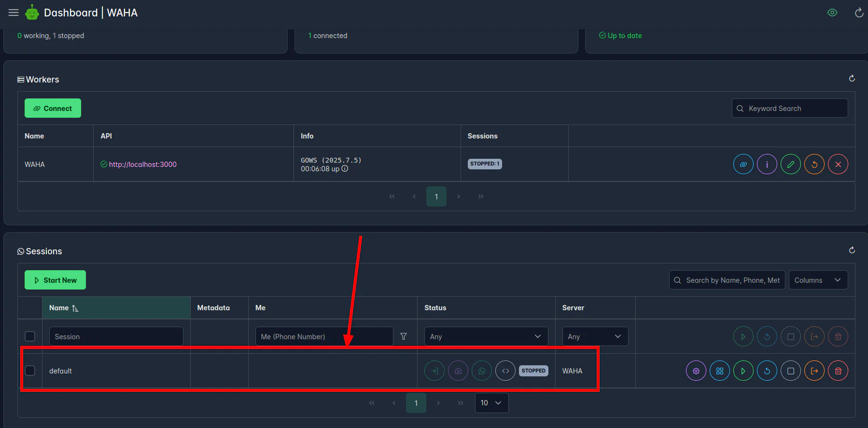The width and height of the screenshot is (868, 428).
Task: Click login icon in default session status
Action: point(434,371)
